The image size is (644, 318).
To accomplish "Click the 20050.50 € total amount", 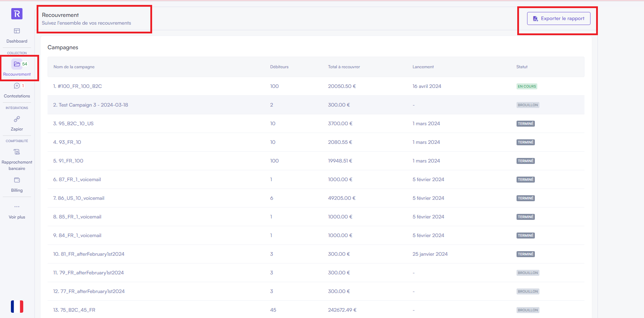I will (x=342, y=86).
